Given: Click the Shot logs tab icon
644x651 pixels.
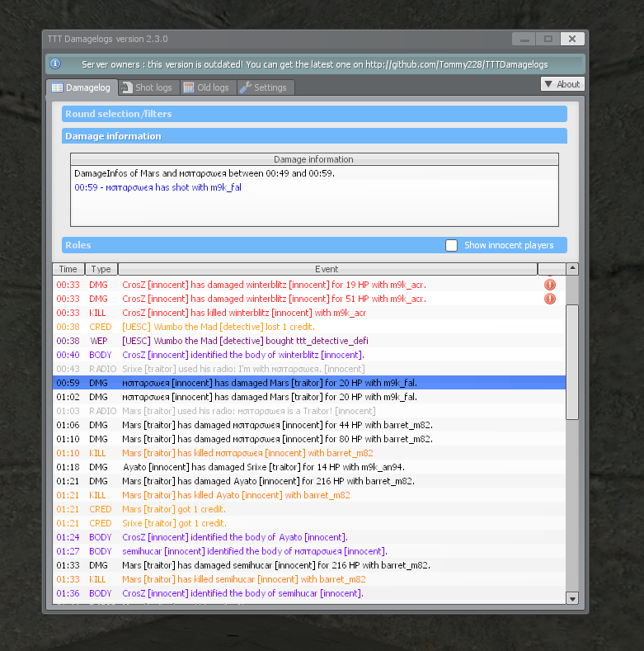Looking at the screenshot, I should [125, 87].
